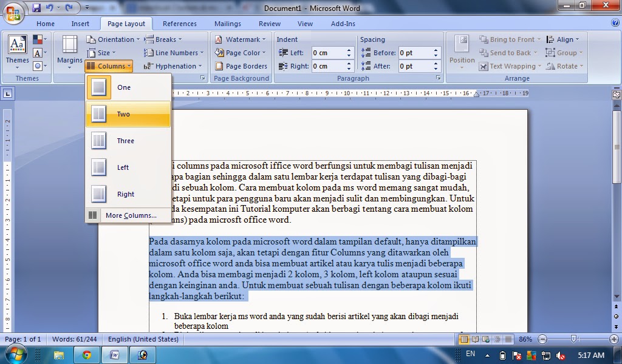
Task: Click the Indent Right input field
Action: point(329,66)
